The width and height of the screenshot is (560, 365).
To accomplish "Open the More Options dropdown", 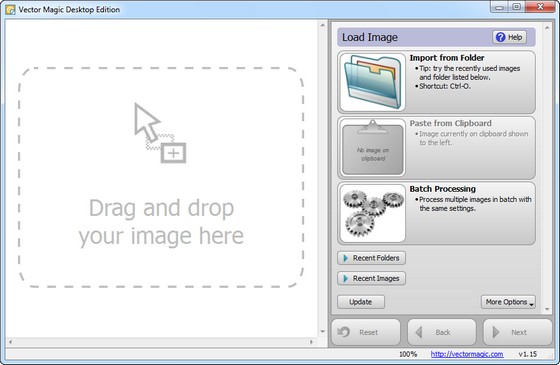I will pyautogui.click(x=508, y=302).
